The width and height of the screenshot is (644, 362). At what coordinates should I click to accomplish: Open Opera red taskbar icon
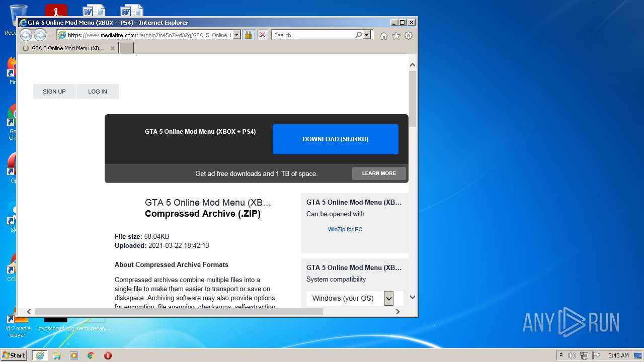(x=108, y=355)
